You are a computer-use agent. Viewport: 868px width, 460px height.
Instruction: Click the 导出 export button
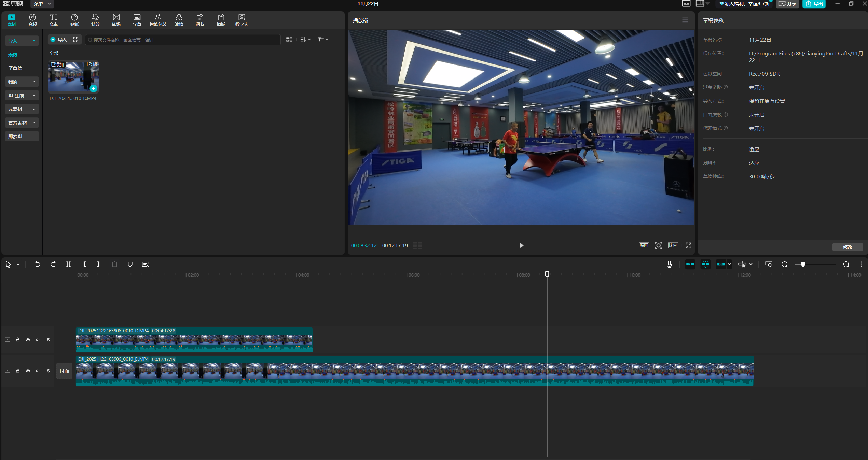(814, 4)
